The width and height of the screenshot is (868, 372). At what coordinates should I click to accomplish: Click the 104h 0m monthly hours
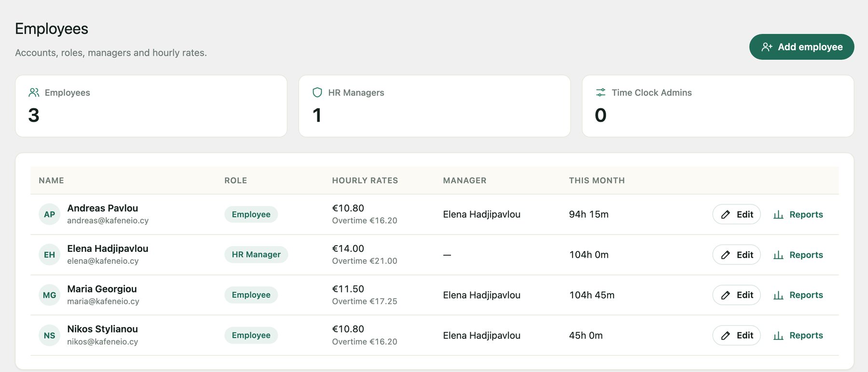589,255
